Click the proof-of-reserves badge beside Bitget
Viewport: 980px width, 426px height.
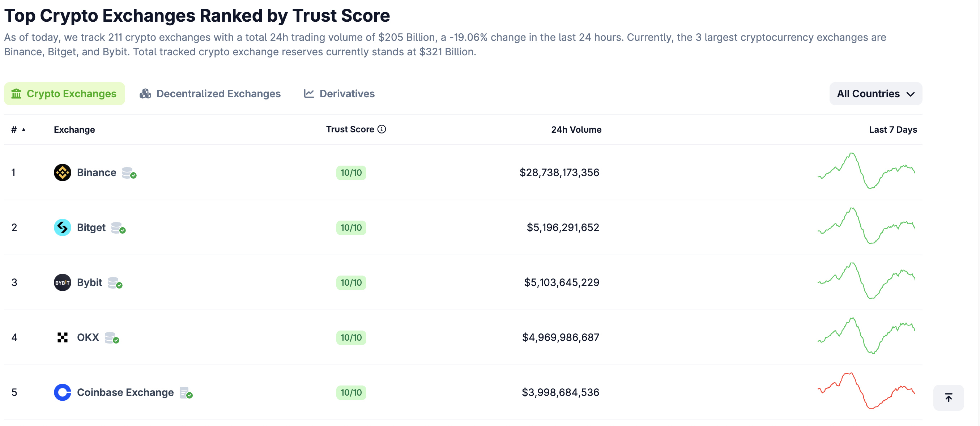119,229
